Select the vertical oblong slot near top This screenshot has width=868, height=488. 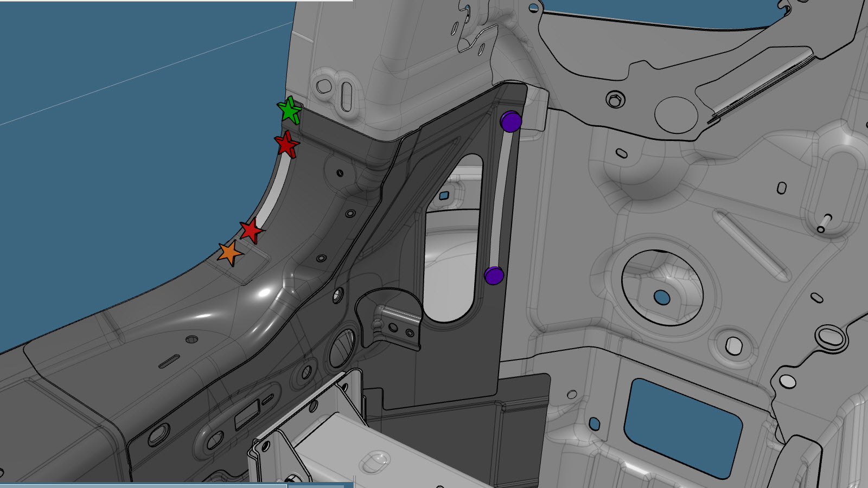[347, 97]
